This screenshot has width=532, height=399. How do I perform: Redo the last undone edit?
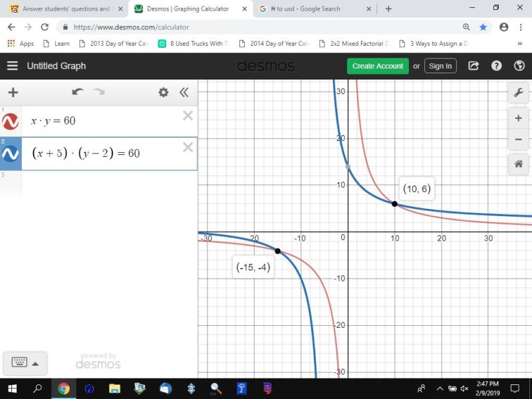click(x=99, y=92)
